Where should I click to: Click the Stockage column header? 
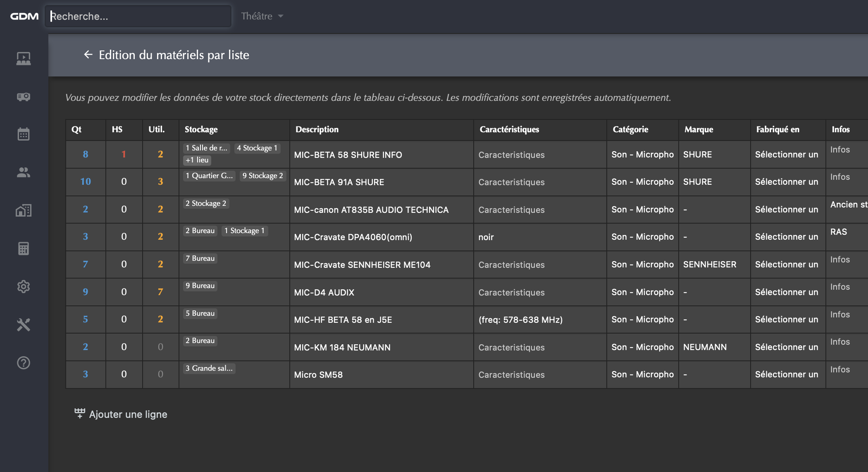point(201,129)
